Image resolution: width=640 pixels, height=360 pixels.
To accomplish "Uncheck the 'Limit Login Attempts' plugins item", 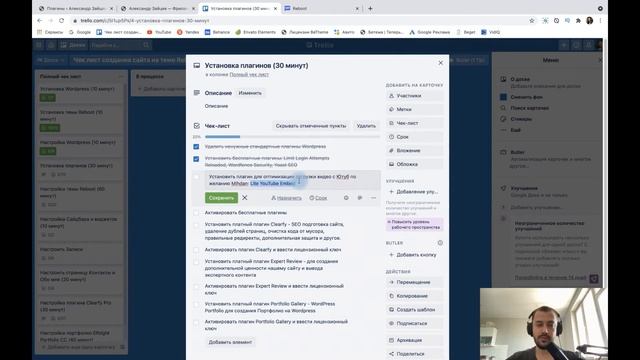I will (x=196, y=159).
